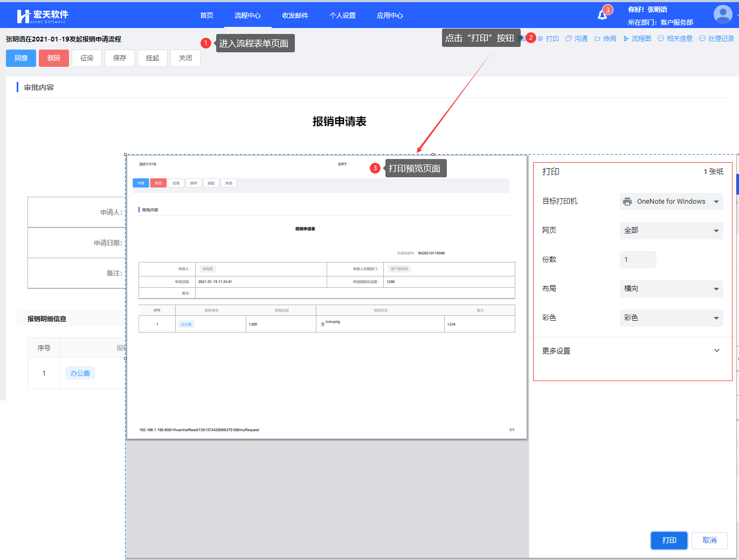Click the 序号 column header in the detail table
Viewport: 739px width, 560px height.
point(44,348)
